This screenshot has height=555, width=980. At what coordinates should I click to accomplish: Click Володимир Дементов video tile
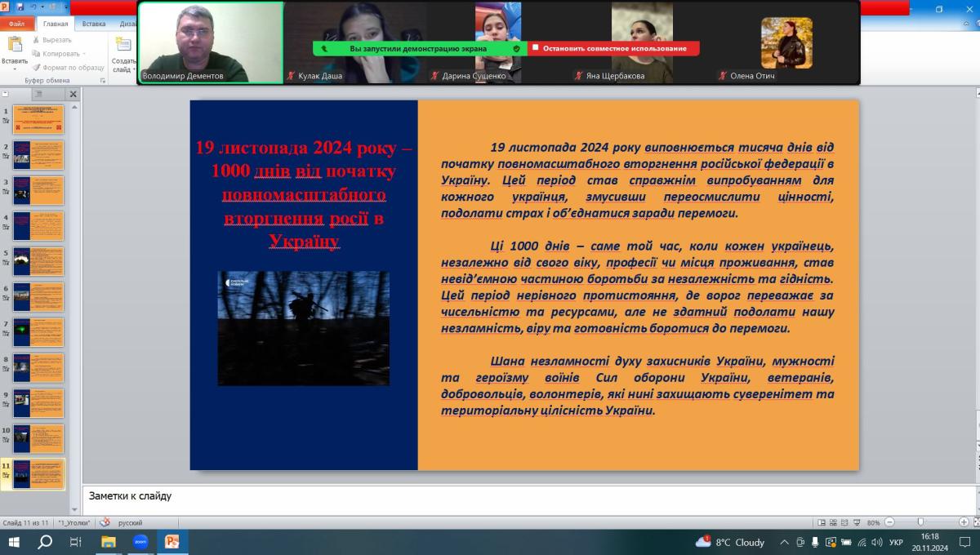pyautogui.click(x=211, y=42)
